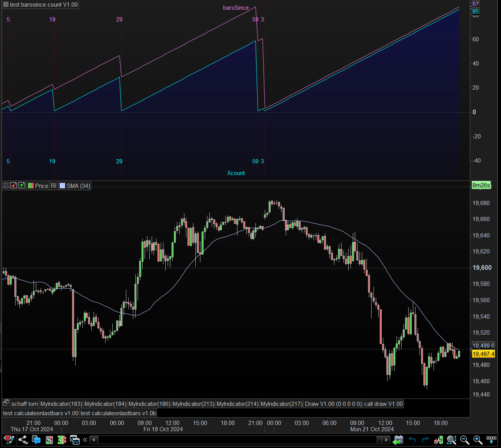Select the schaff tom tab

(25, 404)
